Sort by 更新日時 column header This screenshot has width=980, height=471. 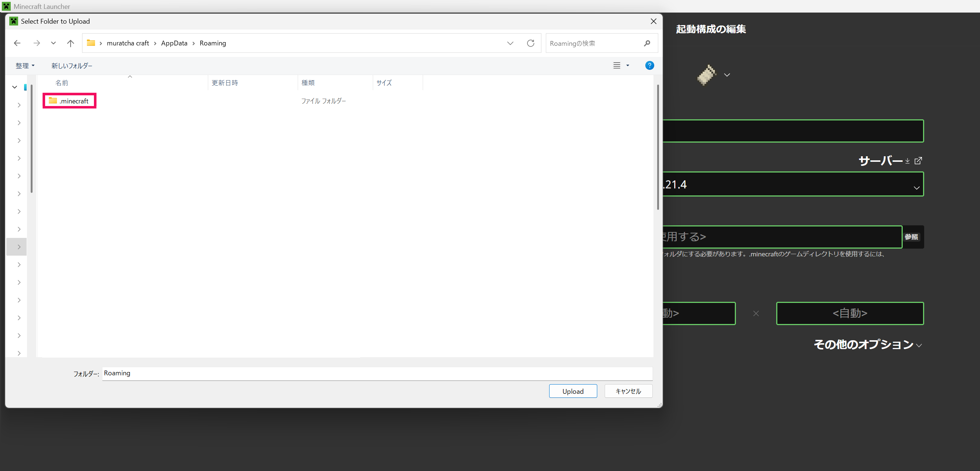pyautogui.click(x=225, y=83)
